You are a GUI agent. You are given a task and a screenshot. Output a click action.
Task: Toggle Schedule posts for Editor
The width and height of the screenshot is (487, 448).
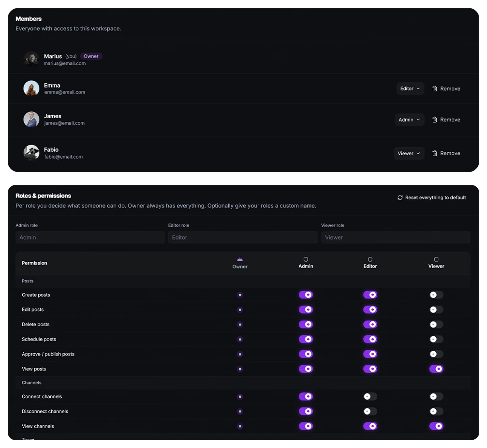(x=370, y=339)
